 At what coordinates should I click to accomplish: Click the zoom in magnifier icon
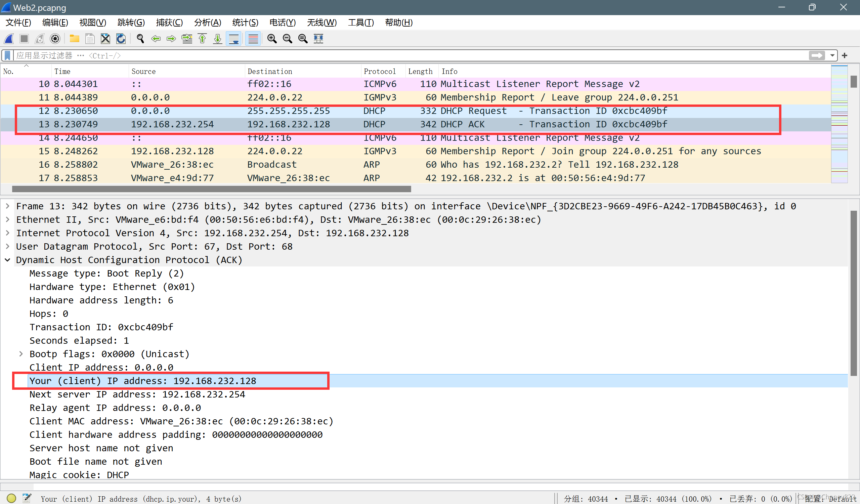coord(272,39)
